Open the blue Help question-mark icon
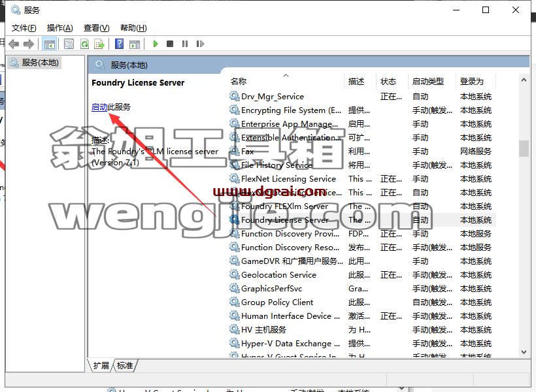The width and height of the screenshot is (536, 392). pyautogui.click(x=120, y=44)
